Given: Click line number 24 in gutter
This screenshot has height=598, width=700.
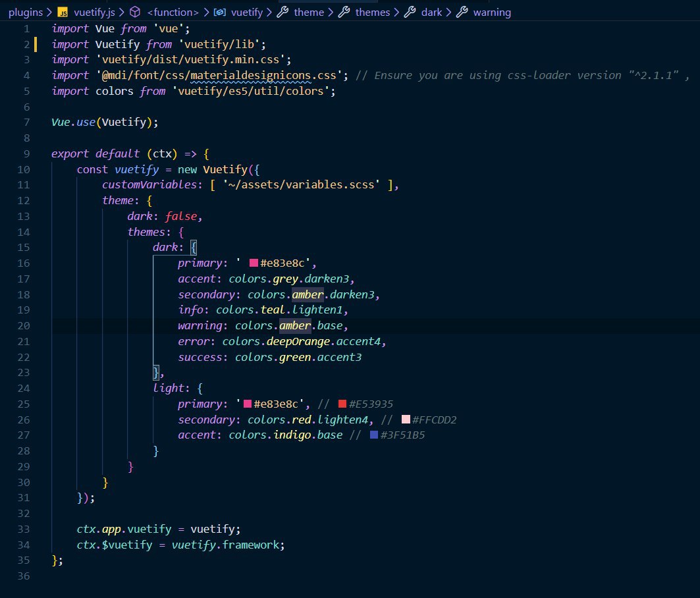Looking at the screenshot, I should point(24,389).
